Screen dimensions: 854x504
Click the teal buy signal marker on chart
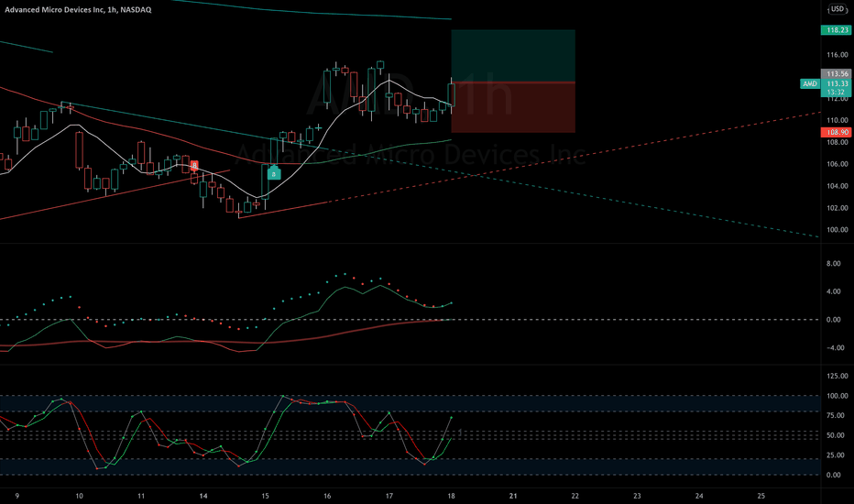click(274, 174)
